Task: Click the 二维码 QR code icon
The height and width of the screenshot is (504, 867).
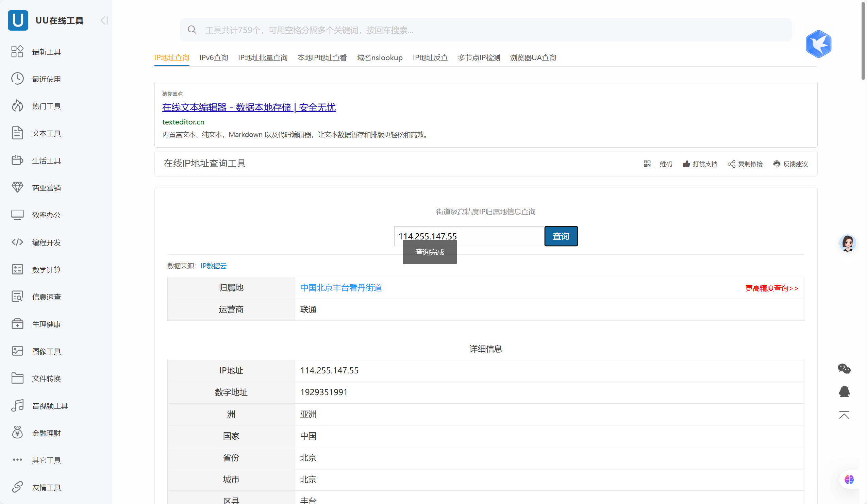Action: pyautogui.click(x=647, y=164)
